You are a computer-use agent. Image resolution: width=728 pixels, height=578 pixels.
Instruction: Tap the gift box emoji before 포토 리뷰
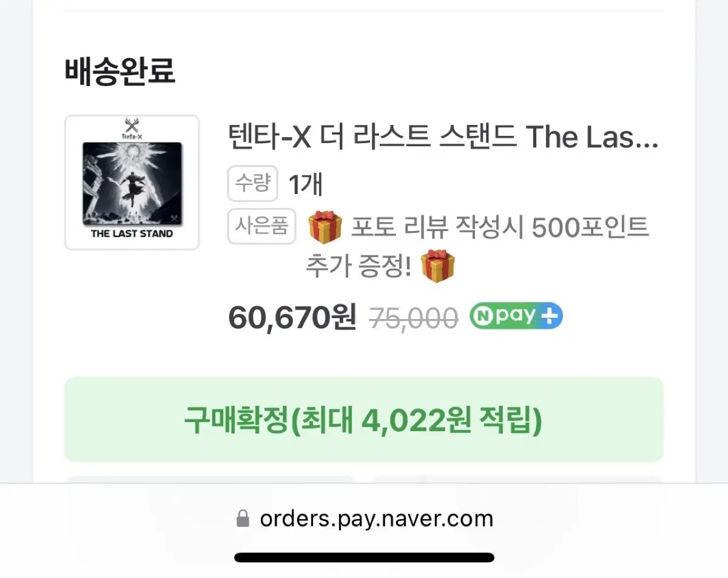point(326,227)
